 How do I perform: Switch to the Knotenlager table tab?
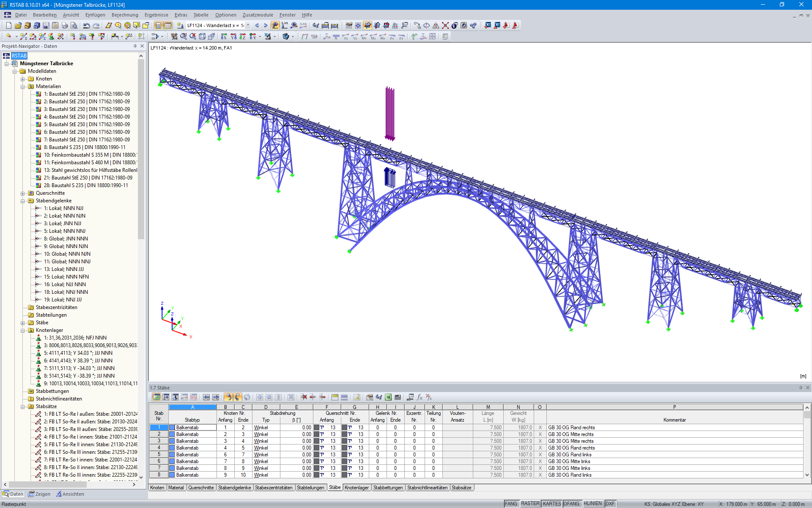[357, 487]
